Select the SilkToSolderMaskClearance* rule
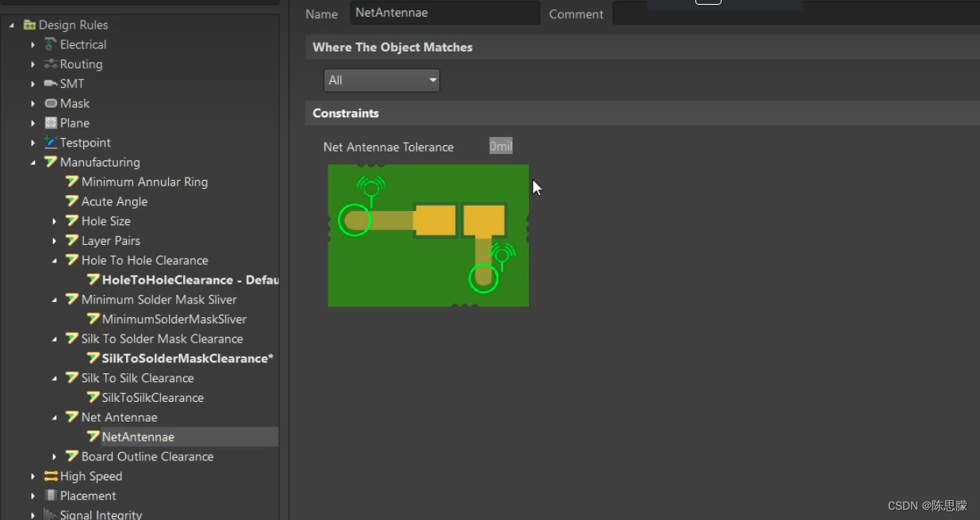This screenshot has height=520, width=980. (x=188, y=358)
